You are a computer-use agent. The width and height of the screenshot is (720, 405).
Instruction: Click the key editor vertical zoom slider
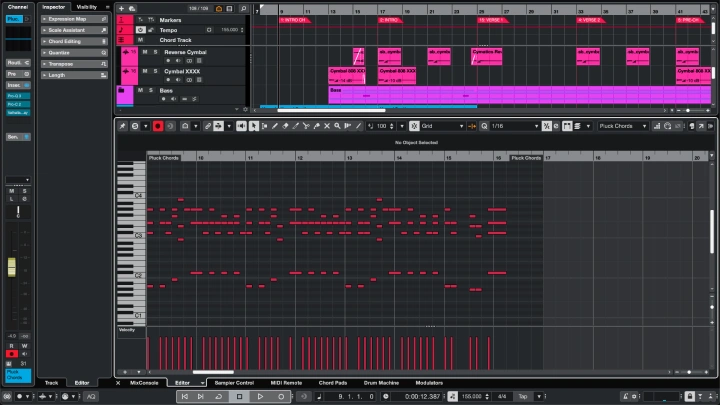tap(712, 307)
